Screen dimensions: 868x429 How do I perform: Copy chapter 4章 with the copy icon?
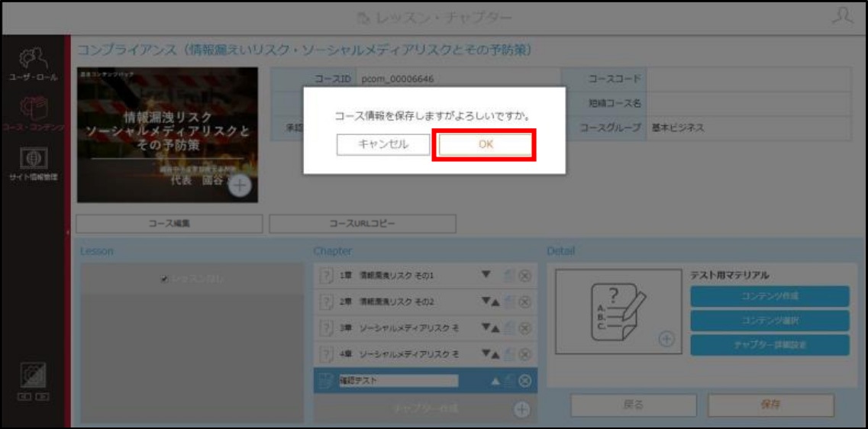tap(509, 353)
